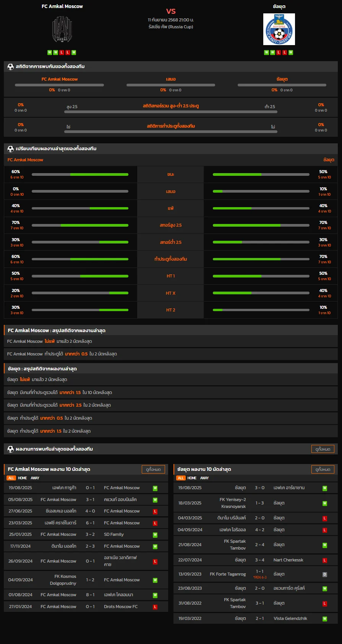342x644 pixels.
Task: Switch to AWAY tab in FC Amkal Moscow's table
Action: pyautogui.click(x=35, y=478)
